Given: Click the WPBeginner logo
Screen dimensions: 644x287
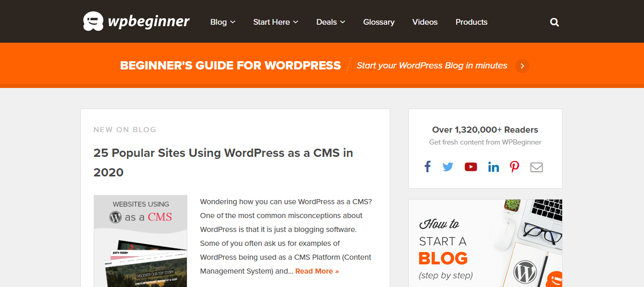Looking at the screenshot, I should (x=136, y=22).
